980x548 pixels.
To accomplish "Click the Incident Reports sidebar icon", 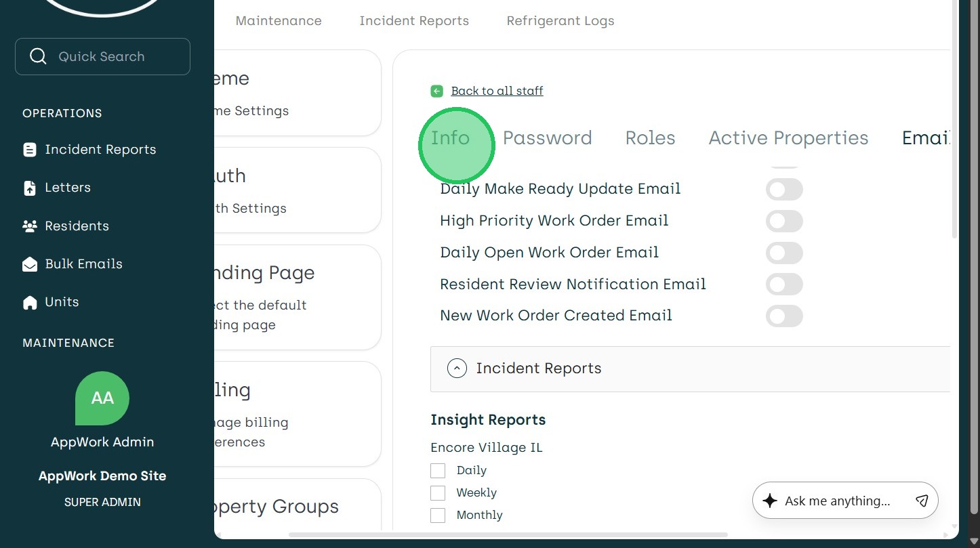I will pyautogui.click(x=30, y=150).
